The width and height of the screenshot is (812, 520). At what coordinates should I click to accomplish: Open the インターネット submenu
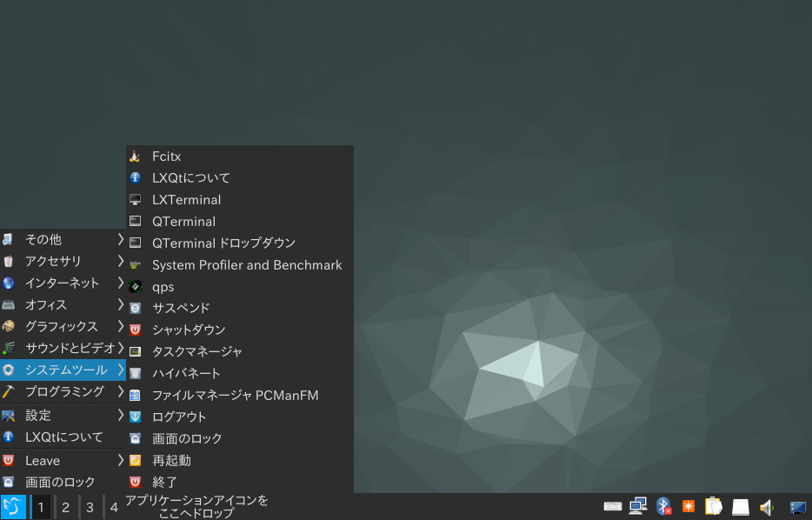point(63,283)
